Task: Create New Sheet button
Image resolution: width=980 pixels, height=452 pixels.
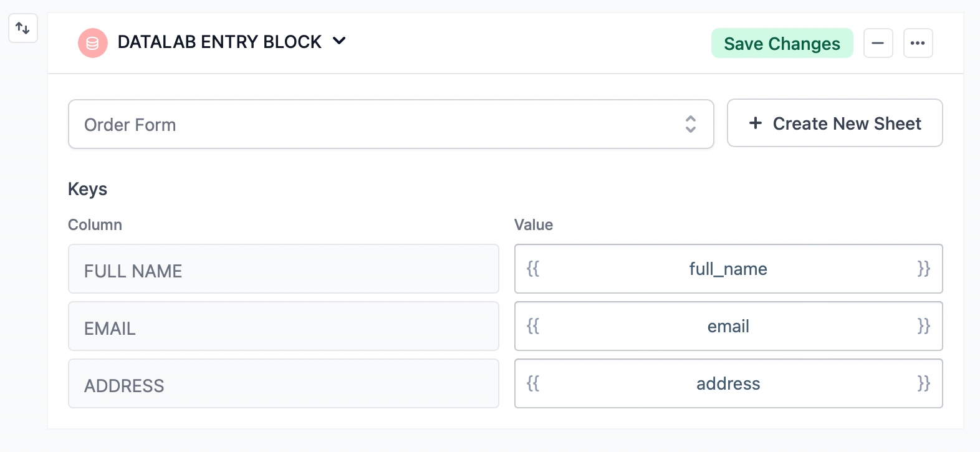Action: click(835, 123)
